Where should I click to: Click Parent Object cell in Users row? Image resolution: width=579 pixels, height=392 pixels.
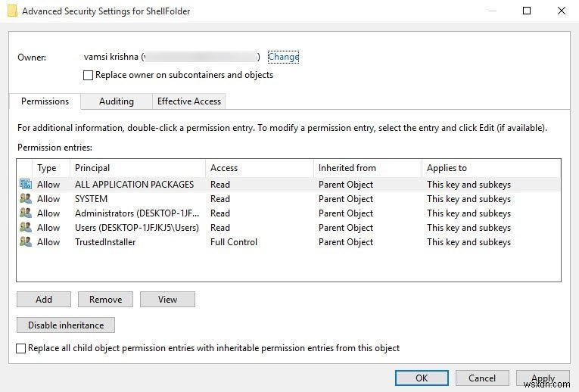coord(346,228)
